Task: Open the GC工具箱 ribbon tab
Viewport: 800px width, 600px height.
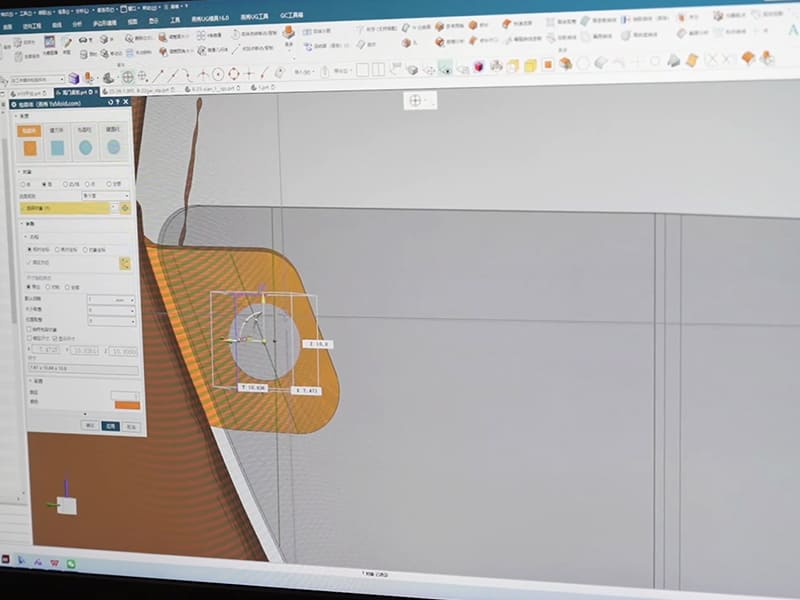Action: [x=291, y=15]
